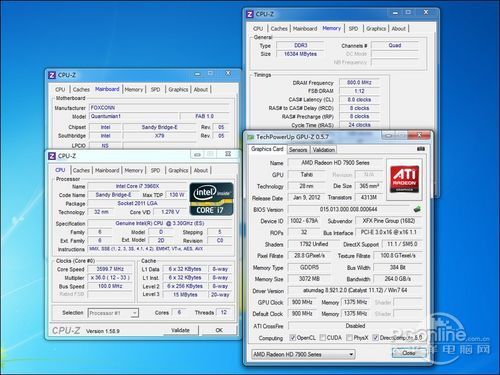Click the OK button in CPU-Z
The height and width of the screenshot is (375, 500).
(219, 330)
